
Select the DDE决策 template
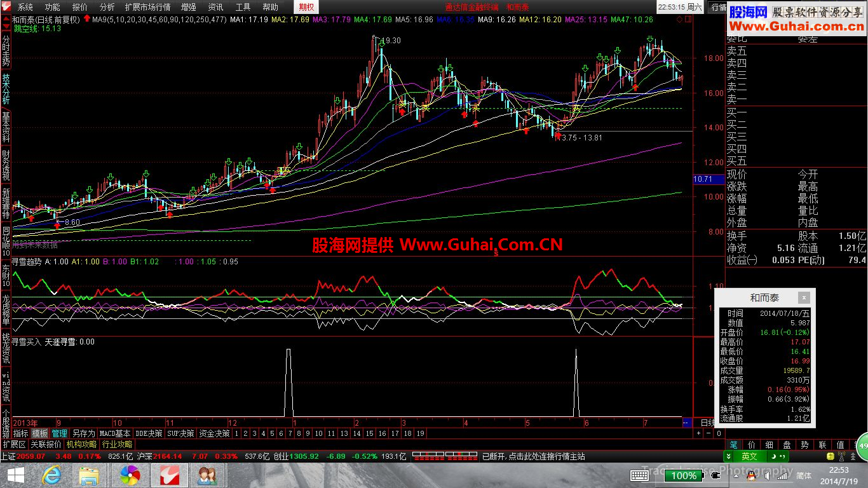149,433
